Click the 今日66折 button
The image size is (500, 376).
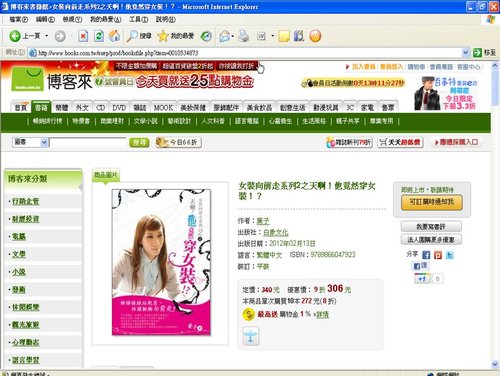[179, 143]
